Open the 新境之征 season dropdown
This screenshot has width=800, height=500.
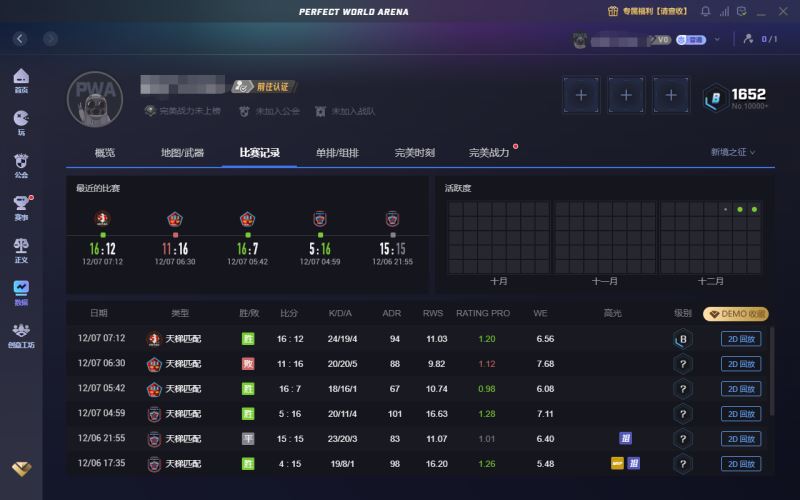coord(733,152)
